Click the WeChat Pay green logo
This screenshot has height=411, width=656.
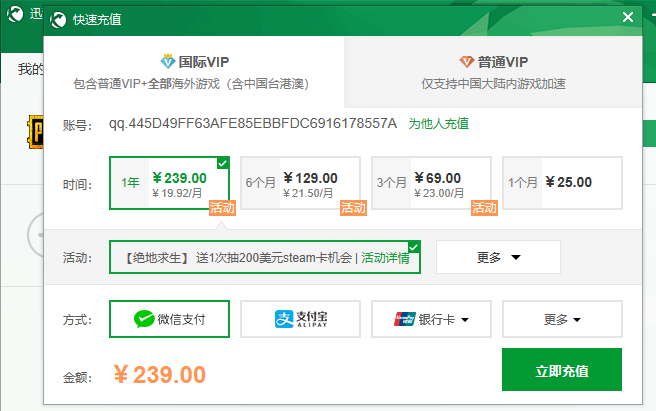[144, 319]
